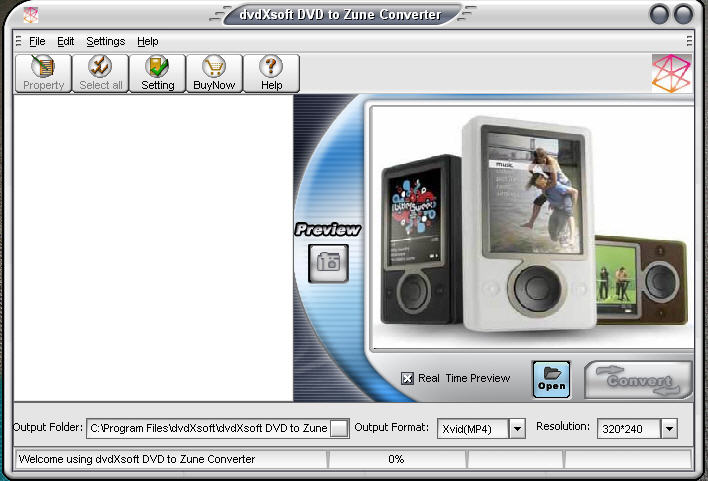This screenshot has width=708, height=481.
Task: Click the Property toolbar icon
Action: (x=43, y=74)
